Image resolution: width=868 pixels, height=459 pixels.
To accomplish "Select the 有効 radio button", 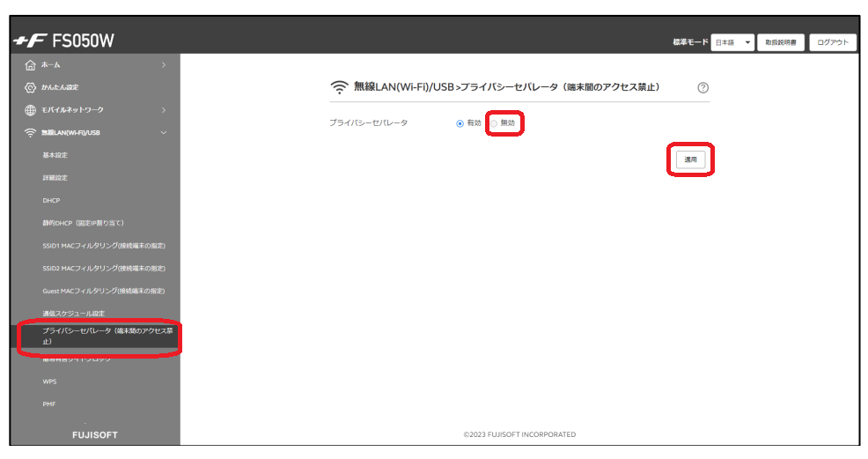I will [x=460, y=123].
